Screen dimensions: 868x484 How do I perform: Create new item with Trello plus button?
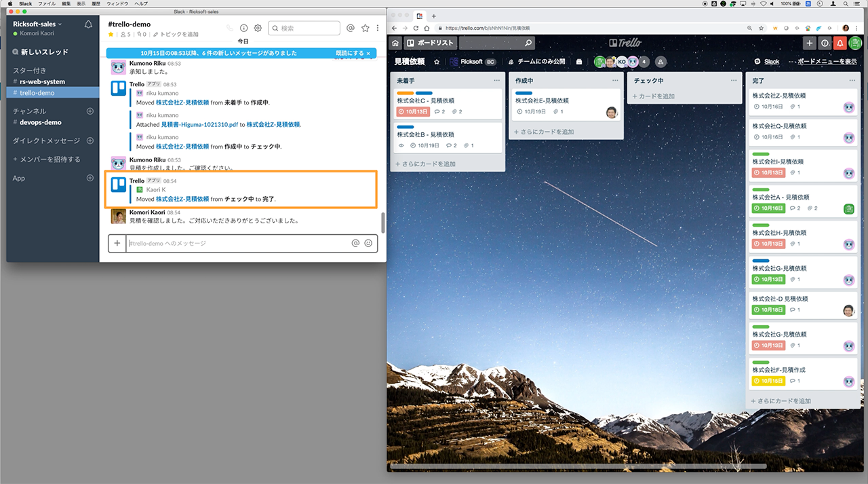[x=810, y=43]
